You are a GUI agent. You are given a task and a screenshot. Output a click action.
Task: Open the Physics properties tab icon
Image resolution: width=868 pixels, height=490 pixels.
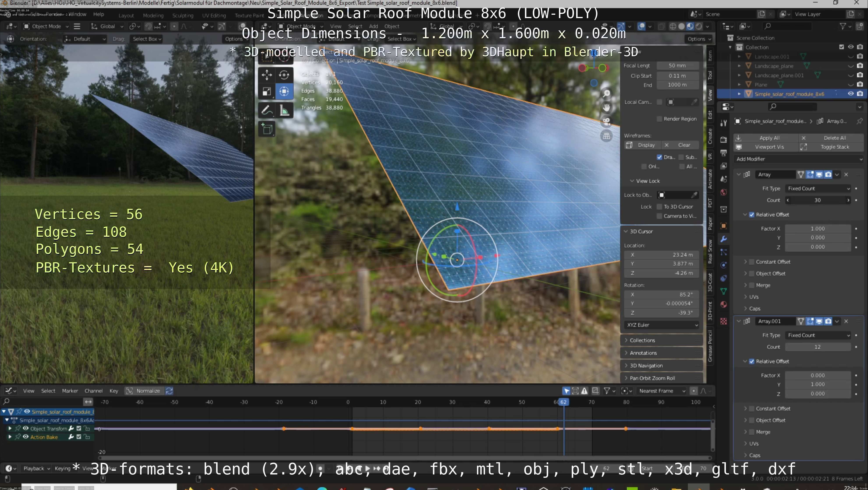coord(724,265)
